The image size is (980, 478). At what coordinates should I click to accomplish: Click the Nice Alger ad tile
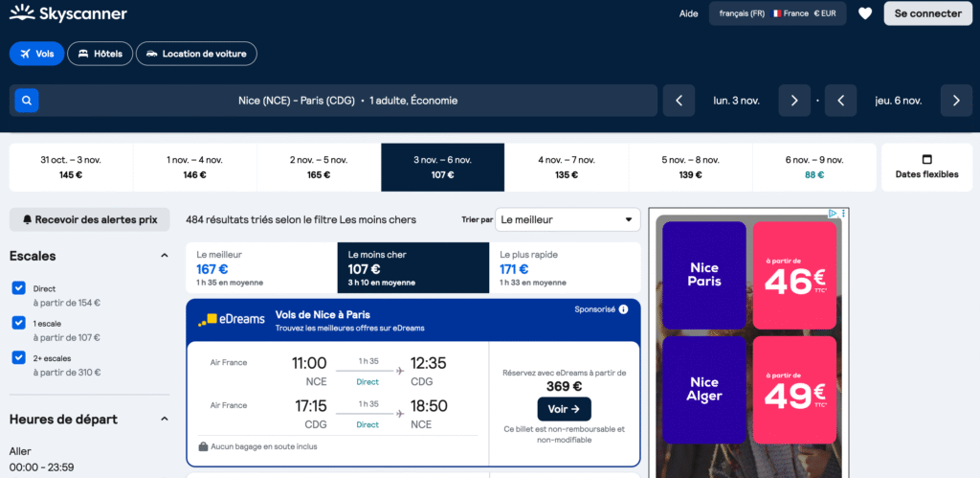(x=704, y=390)
